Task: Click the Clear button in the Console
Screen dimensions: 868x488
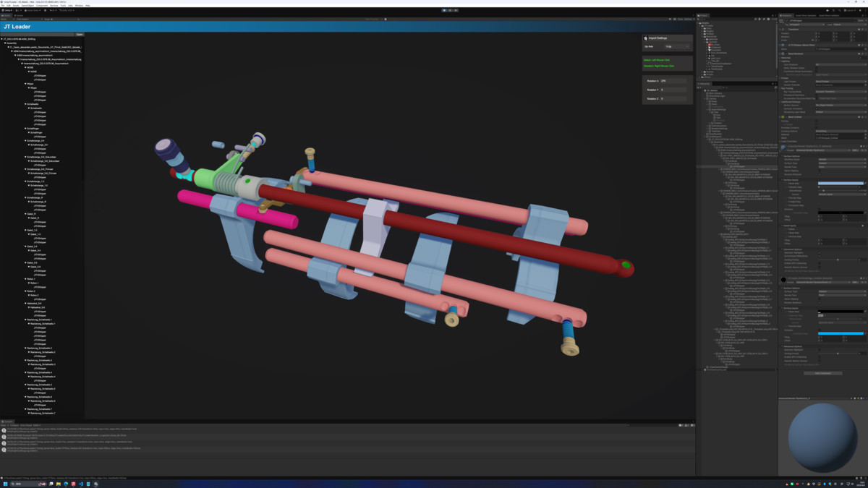Action: 3,425
